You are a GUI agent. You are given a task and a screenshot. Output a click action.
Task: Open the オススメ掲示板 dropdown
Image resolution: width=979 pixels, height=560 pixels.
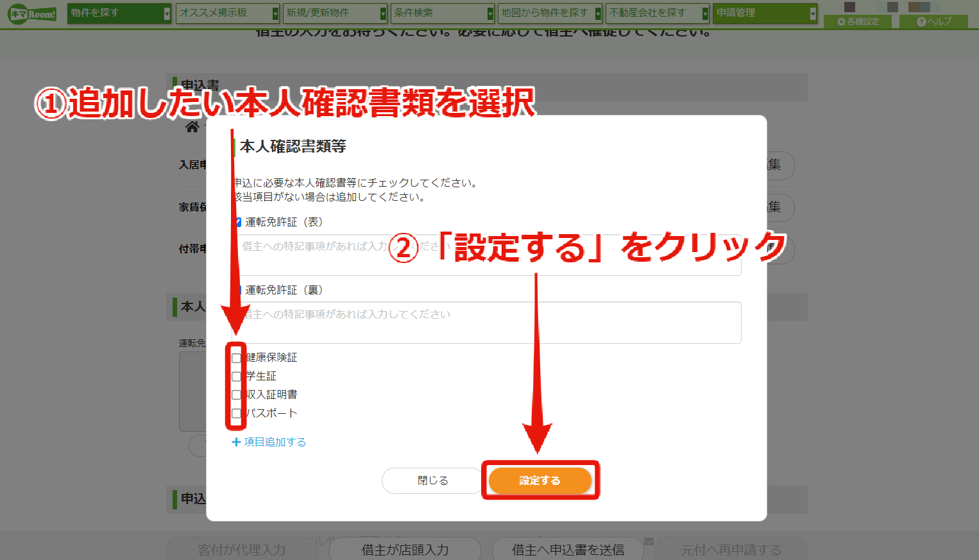click(x=228, y=13)
